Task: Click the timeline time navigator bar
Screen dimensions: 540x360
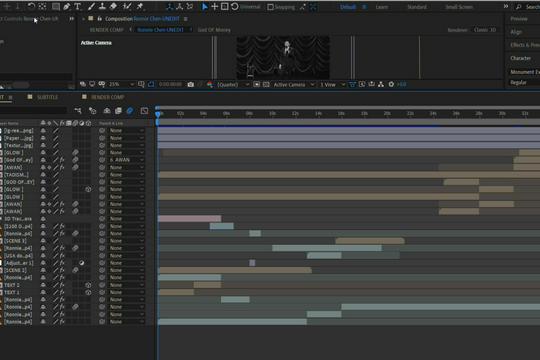Action: (348, 107)
